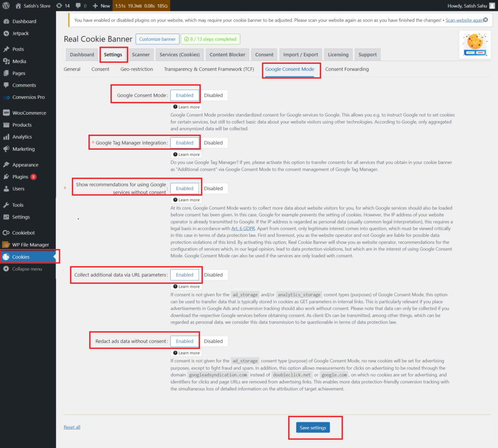Open the Import / Export tab
The image size is (498, 448).
tap(301, 54)
